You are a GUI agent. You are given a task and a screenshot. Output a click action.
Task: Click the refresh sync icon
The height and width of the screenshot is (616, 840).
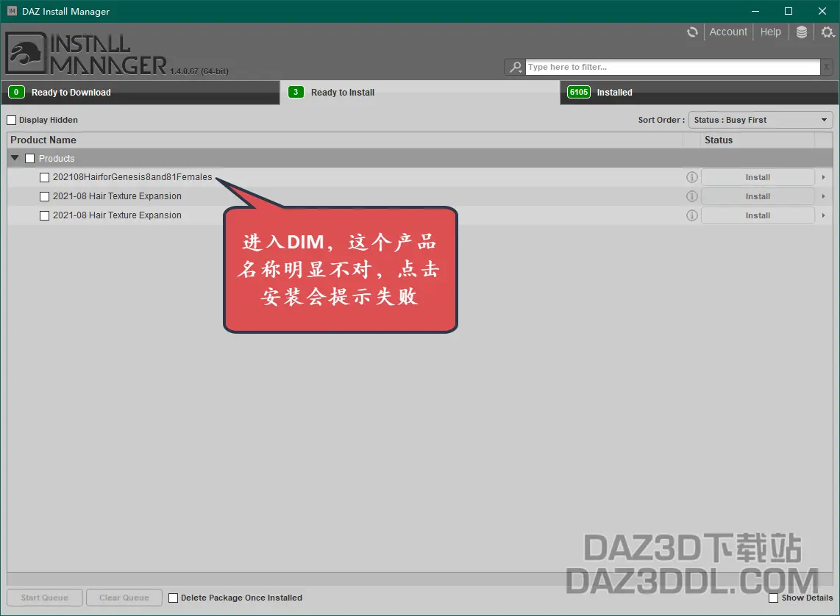(692, 32)
